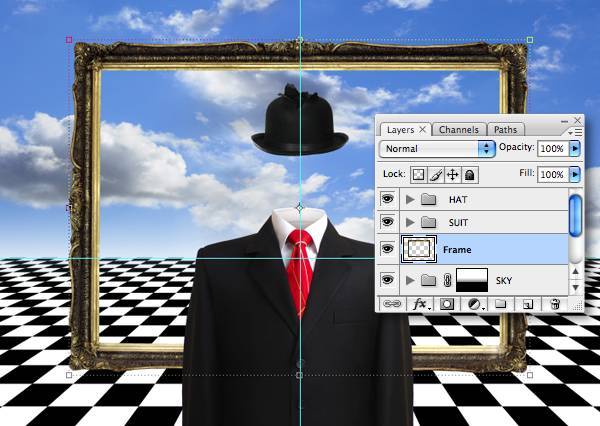This screenshot has width=600, height=426.
Task: Select the HAT group folder icon
Action: click(429, 199)
